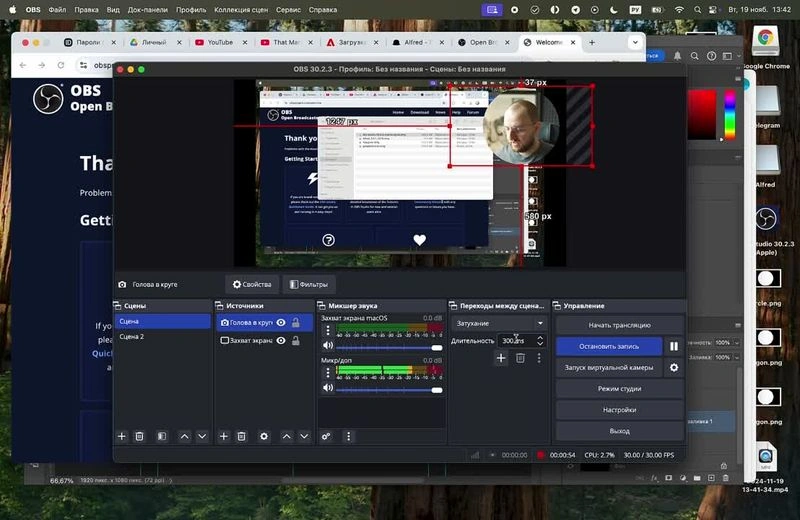Click the Photoshop search magnifier icon
Viewport: 800px width, 520px height.
point(694,56)
